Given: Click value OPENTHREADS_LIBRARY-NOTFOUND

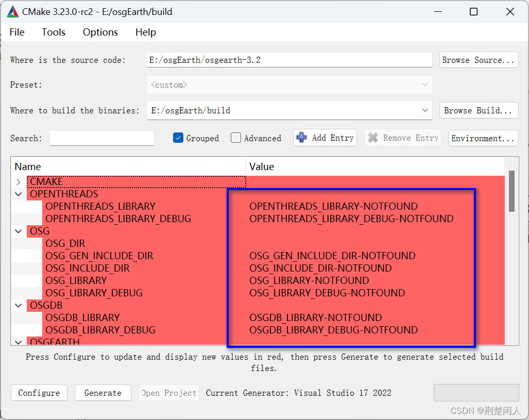Looking at the screenshot, I should (x=333, y=206).
